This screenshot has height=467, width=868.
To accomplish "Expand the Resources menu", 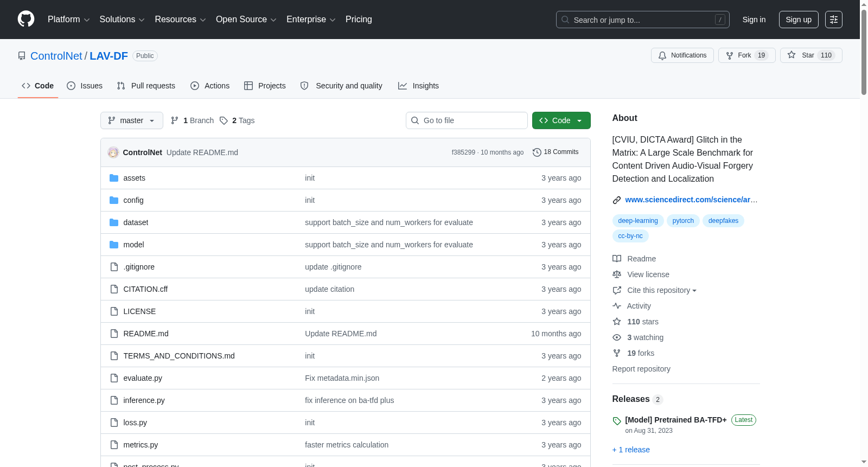I will (180, 20).
